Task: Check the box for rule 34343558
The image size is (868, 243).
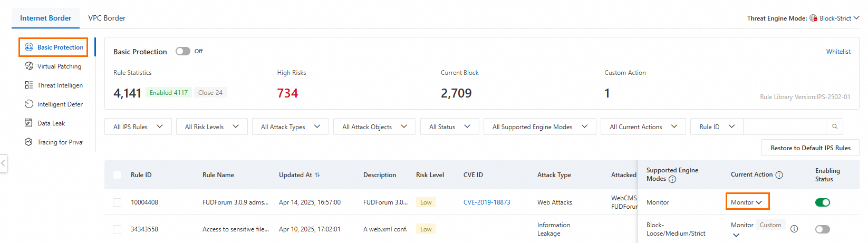Action: (x=117, y=229)
